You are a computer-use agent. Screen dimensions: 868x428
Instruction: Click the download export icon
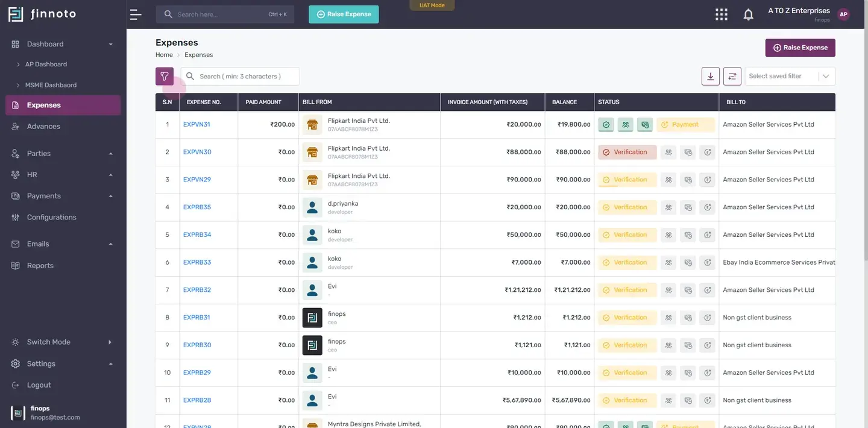(711, 76)
